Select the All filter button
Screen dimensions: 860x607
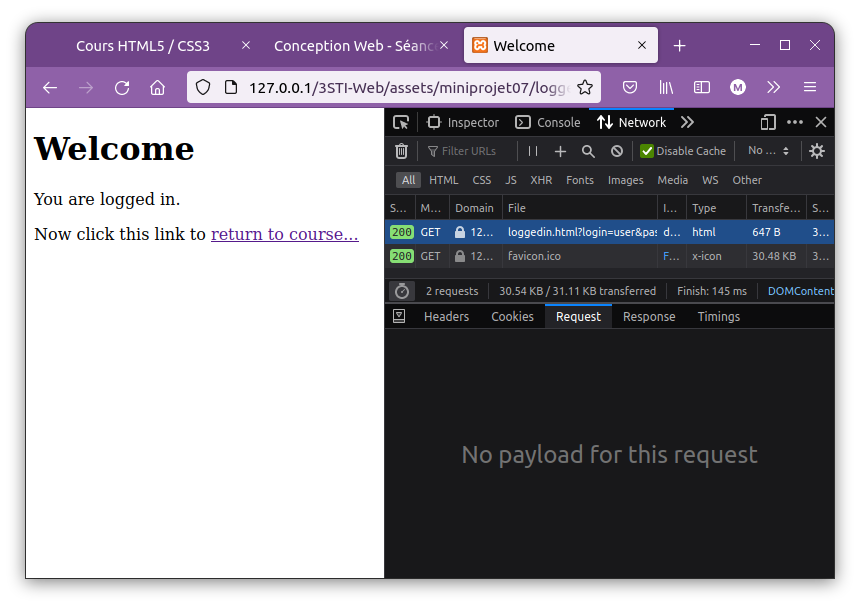[x=408, y=180]
